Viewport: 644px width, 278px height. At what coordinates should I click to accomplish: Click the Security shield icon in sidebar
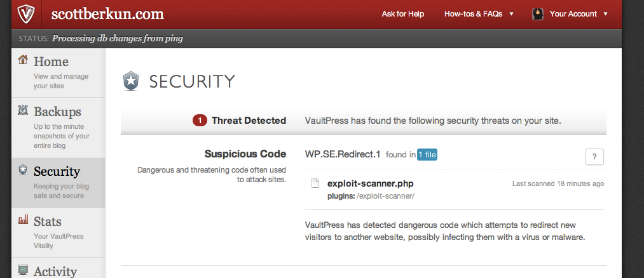pyautogui.click(x=23, y=170)
